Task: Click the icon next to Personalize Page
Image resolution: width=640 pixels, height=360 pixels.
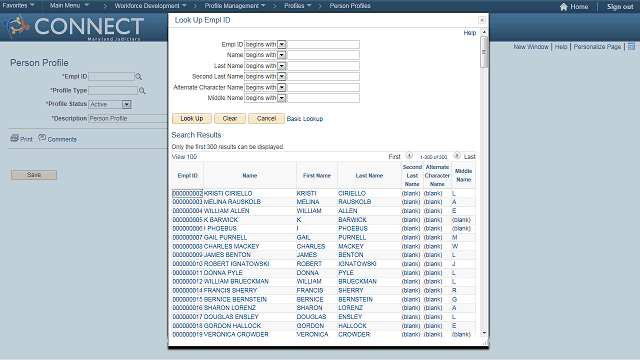Action: pyautogui.click(x=631, y=47)
